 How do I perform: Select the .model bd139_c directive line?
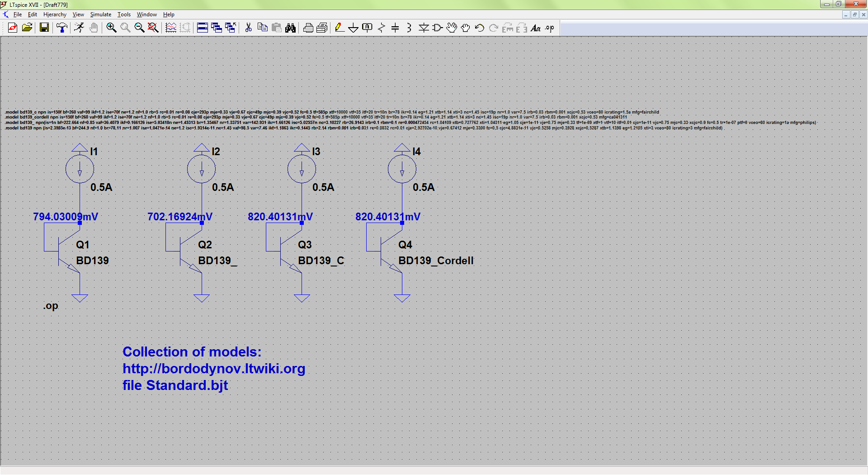(x=332, y=112)
